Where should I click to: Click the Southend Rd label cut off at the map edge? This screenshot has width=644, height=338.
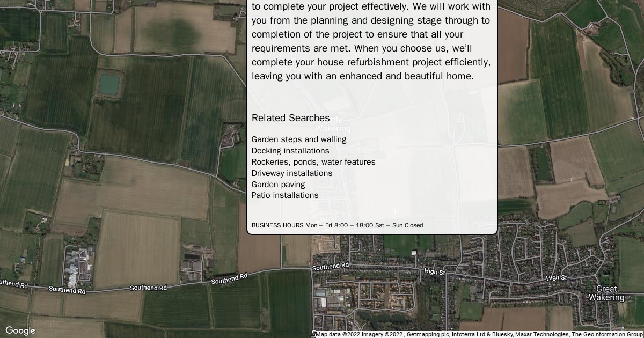13,284
